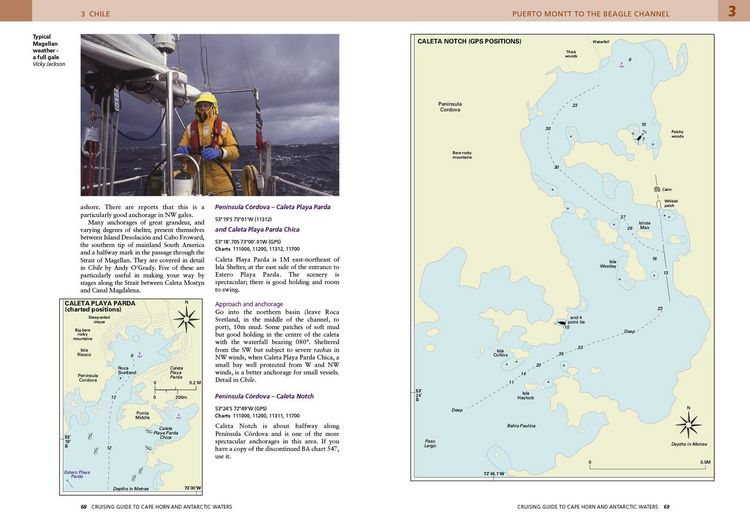Screen dimensions: 750x530
Task: Click page number 68 in footer
Action: click(83, 507)
